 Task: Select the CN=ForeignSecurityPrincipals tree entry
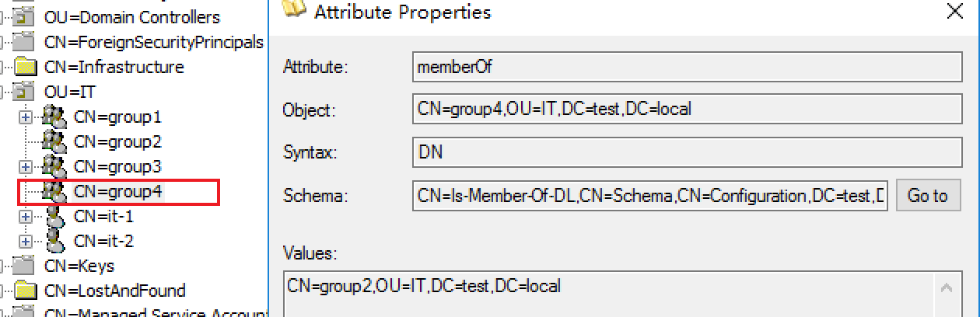click(154, 42)
